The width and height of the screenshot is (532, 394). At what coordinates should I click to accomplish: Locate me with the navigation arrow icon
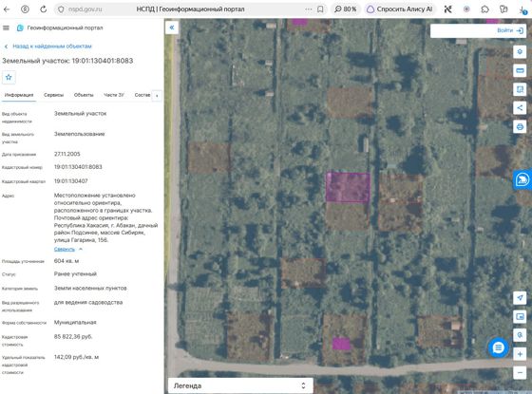click(x=520, y=298)
